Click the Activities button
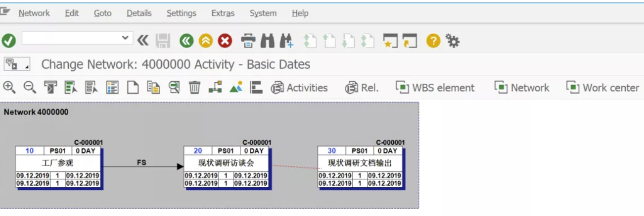Screen dimensions: 644x216 pos(299,88)
